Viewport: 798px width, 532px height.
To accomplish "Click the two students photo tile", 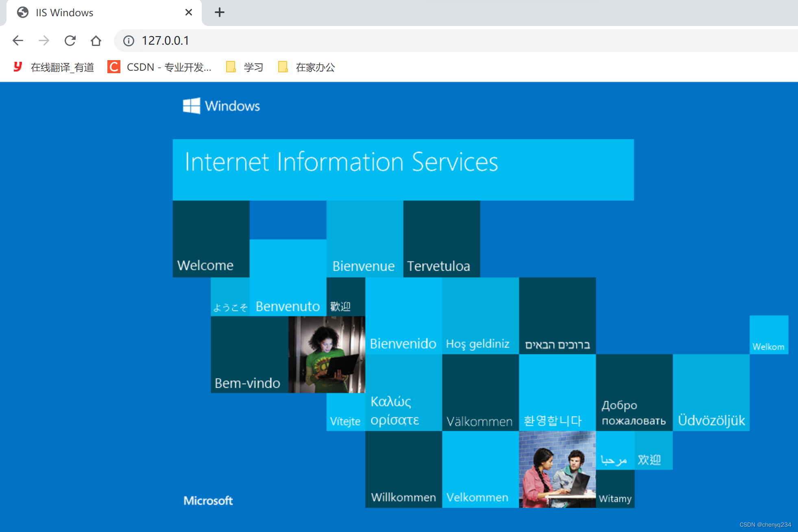I will [x=557, y=469].
